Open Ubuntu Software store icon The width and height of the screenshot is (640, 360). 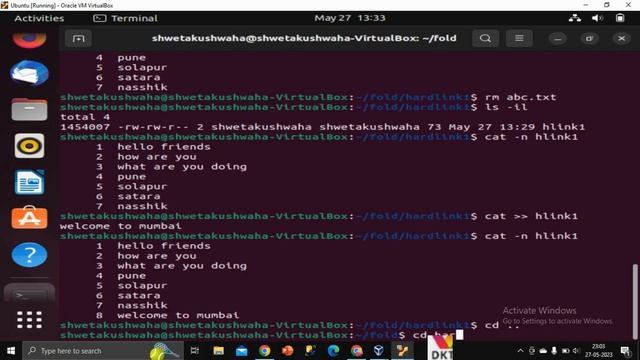point(29,218)
